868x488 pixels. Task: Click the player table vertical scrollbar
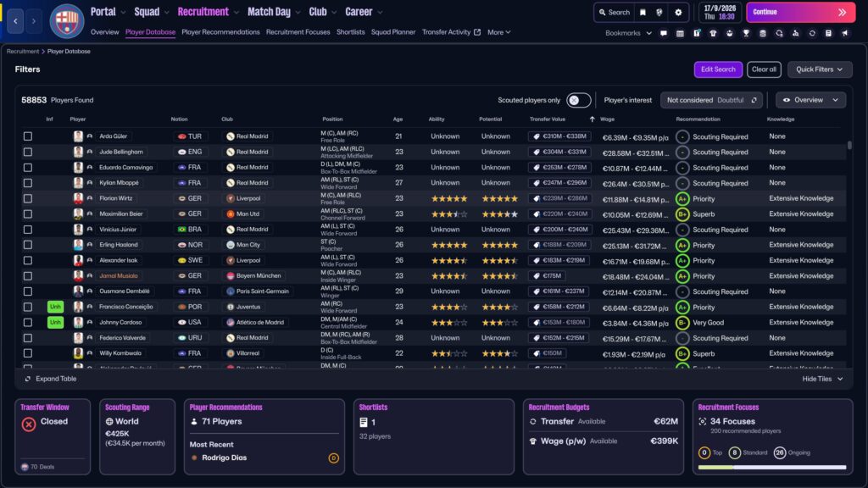849,145
